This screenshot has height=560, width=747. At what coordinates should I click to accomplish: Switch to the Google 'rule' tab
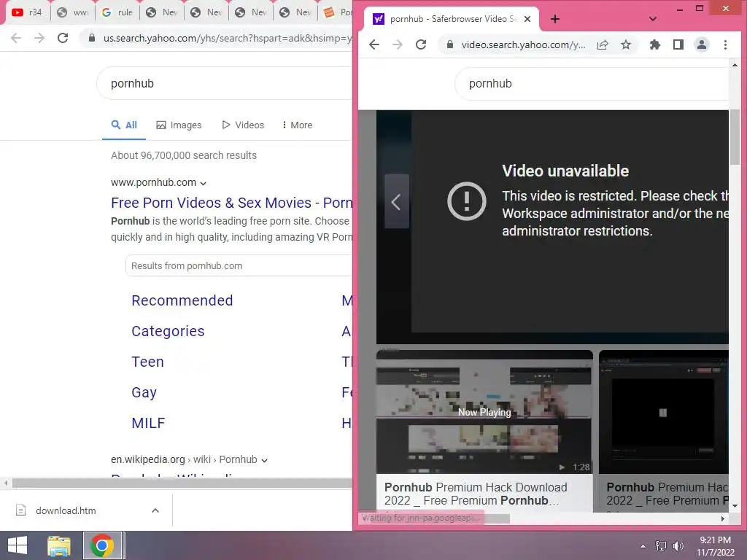click(117, 12)
